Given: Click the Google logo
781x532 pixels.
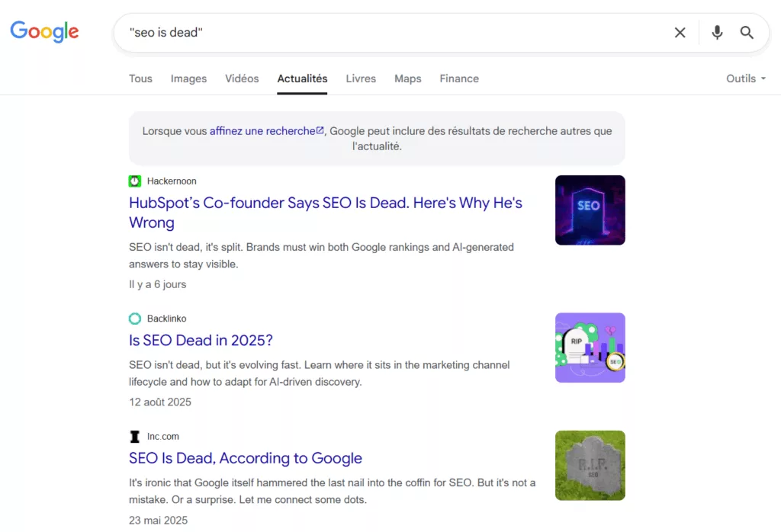Looking at the screenshot, I should tap(43, 31).
